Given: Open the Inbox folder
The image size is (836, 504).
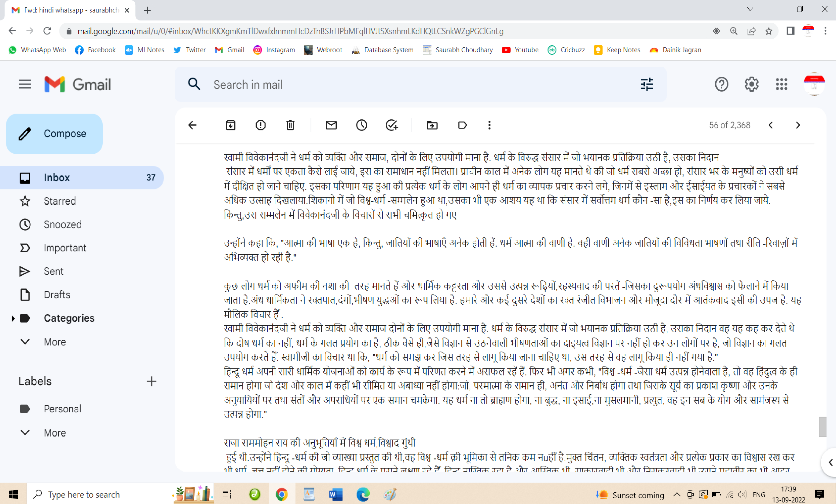Looking at the screenshot, I should [x=82, y=178].
